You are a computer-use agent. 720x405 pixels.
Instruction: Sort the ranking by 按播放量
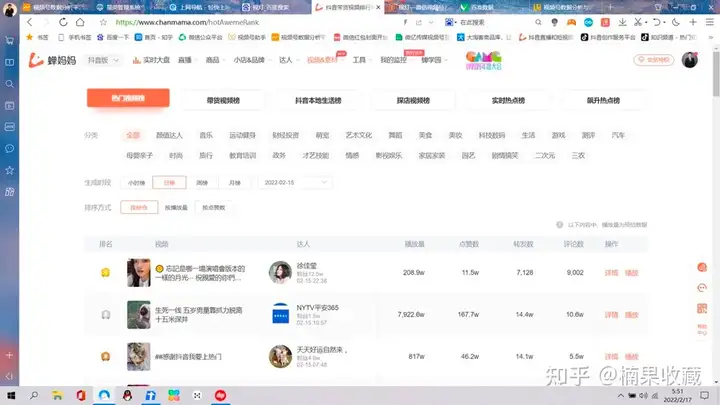coord(176,208)
